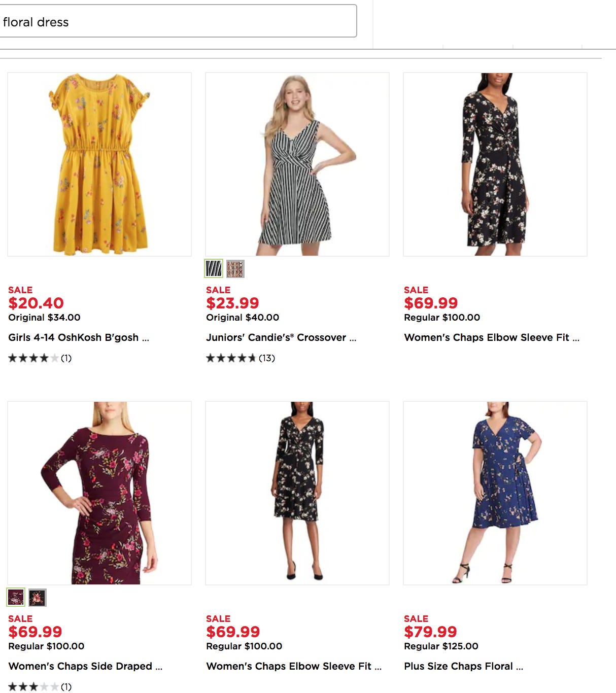This screenshot has height=693, width=616.
Task: View the 13 reviews for Candie's dress
Action: [x=267, y=358]
